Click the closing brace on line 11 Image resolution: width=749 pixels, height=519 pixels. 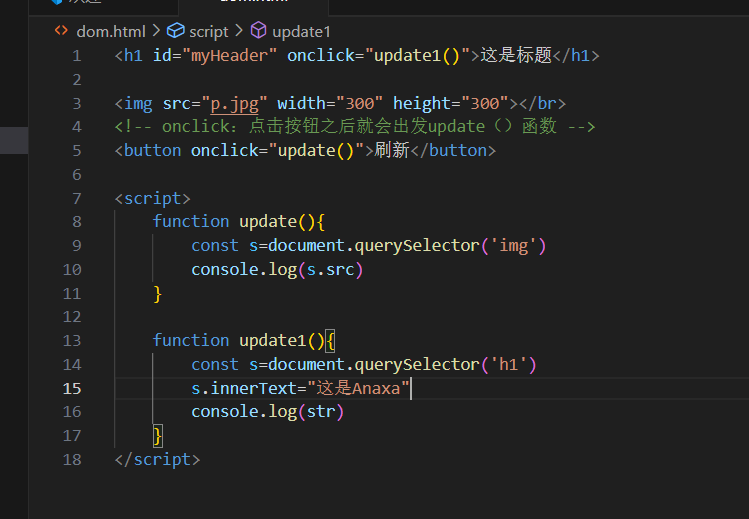pyautogui.click(x=158, y=294)
